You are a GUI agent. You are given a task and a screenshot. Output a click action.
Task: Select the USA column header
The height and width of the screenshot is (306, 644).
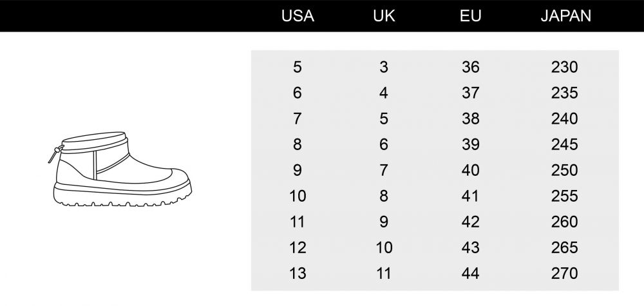pos(298,16)
